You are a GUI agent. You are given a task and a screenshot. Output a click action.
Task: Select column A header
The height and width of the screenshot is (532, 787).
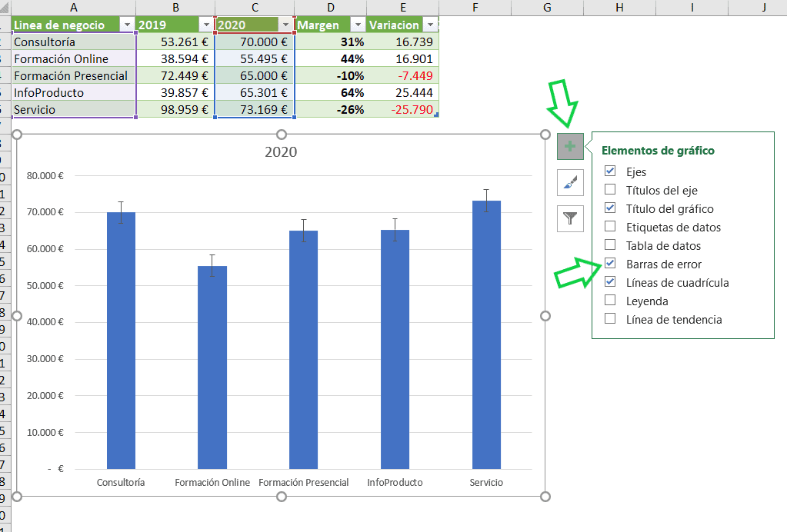tap(74, 8)
